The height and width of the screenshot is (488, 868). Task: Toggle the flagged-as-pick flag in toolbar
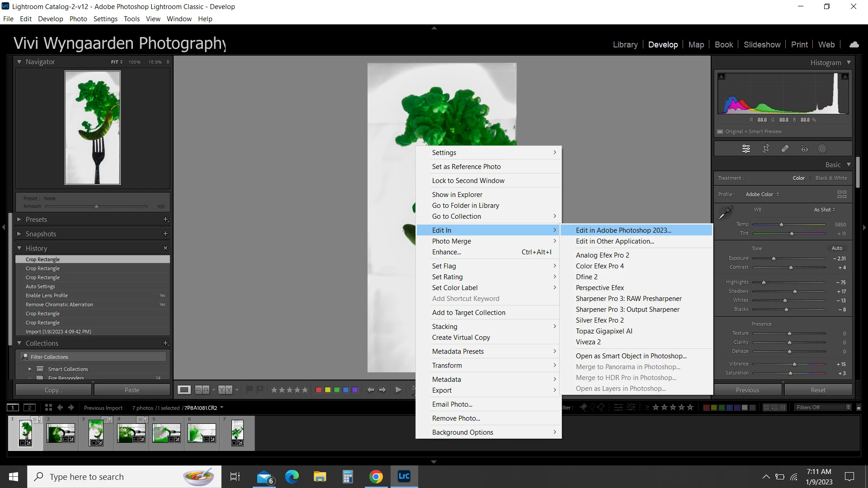coord(249,389)
